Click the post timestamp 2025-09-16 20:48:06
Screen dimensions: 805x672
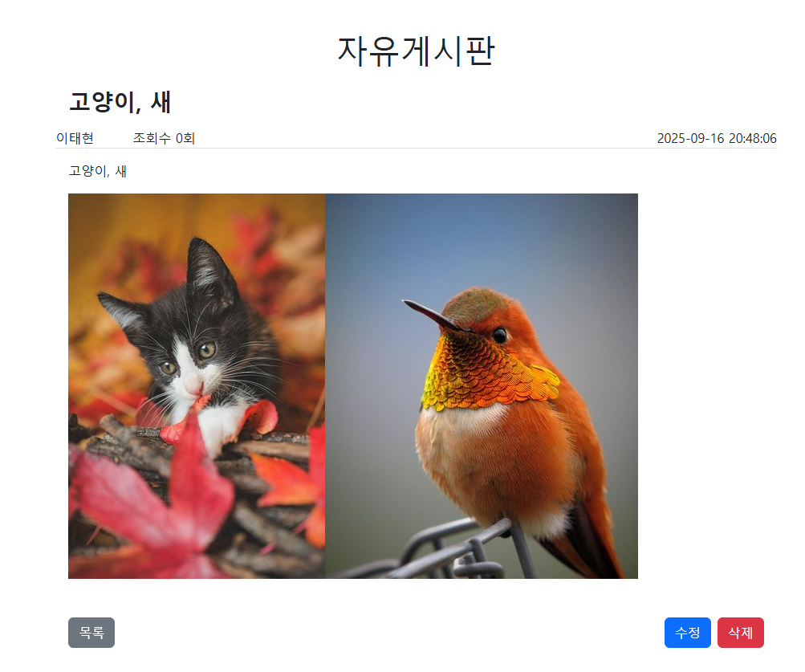(717, 138)
